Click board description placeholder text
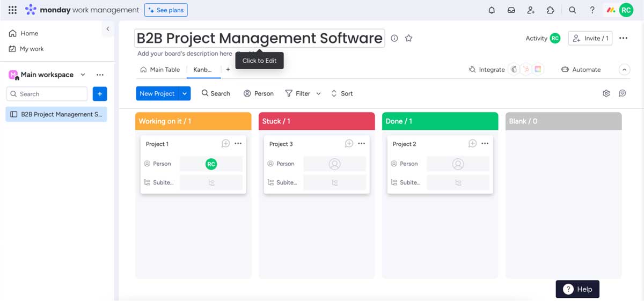The height and width of the screenshot is (301, 644). (x=185, y=54)
